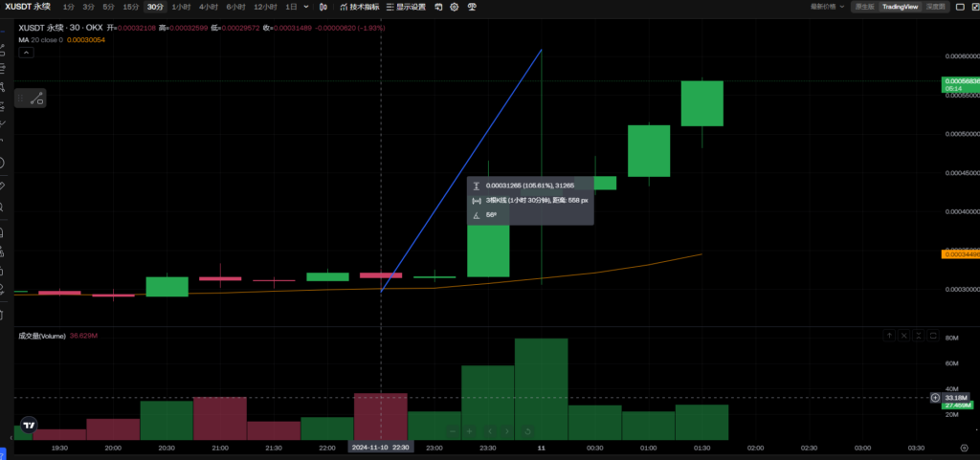The width and height of the screenshot is (980, 460).
Task: Select the 15分 timeframe
Action: pyautogui.click(x=130, y=7)
